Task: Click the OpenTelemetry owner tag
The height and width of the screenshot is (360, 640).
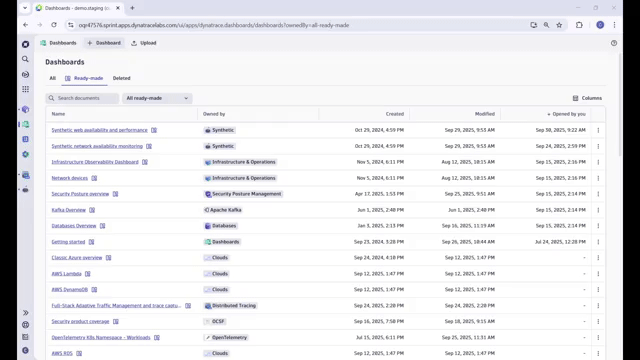Action: tap(226, 338)
